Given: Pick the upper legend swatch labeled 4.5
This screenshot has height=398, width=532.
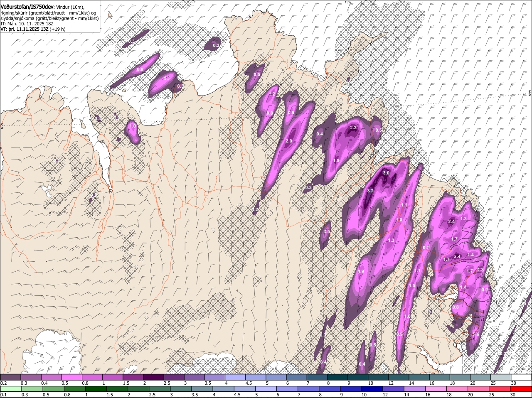Looking at the screenshot, I should [256, 377].
